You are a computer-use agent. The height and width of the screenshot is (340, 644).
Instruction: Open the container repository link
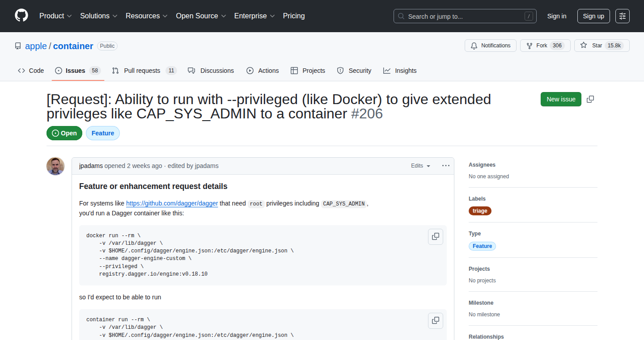[x=73, y=46]
